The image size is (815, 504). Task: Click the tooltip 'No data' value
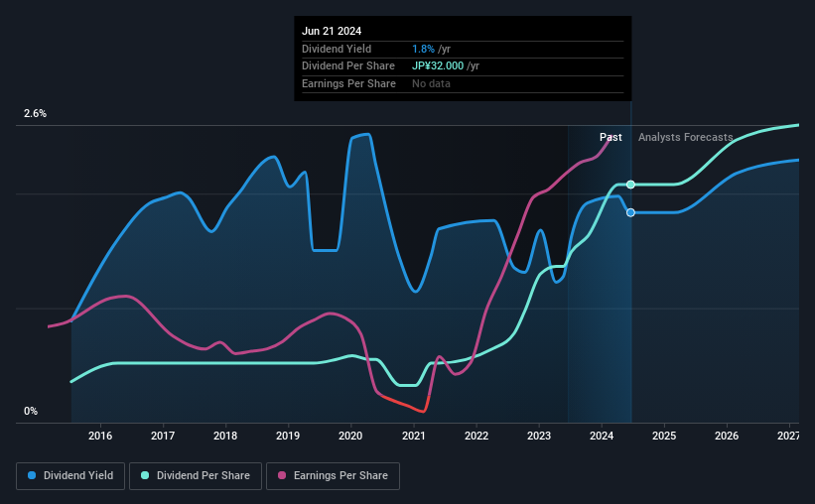[432, 83]
